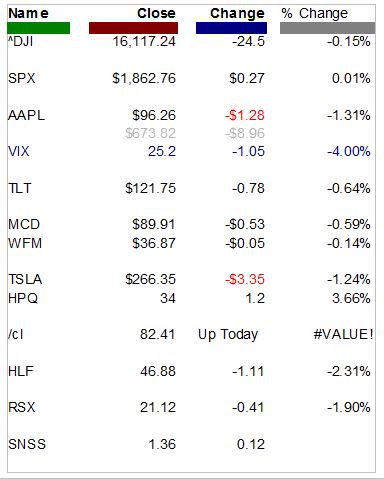Select the ^DJI ticker cell

coord(21,41)
